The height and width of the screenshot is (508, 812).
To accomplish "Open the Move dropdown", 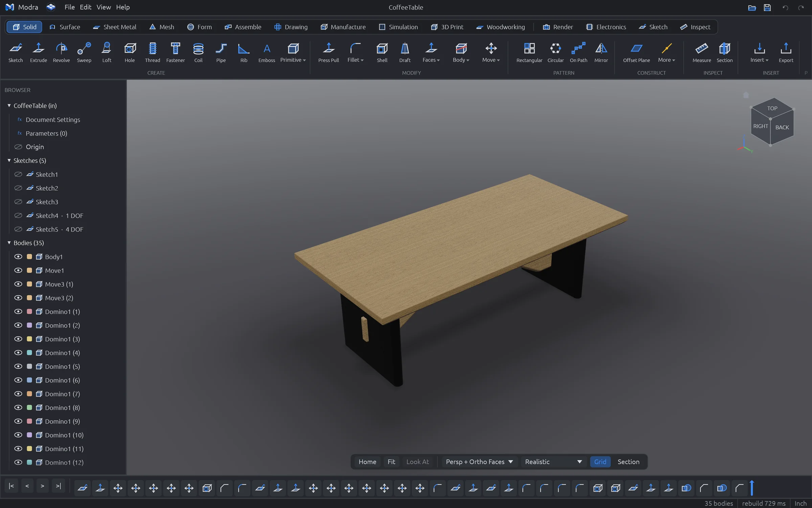I will pyautogui.click(x=491, y=52).
